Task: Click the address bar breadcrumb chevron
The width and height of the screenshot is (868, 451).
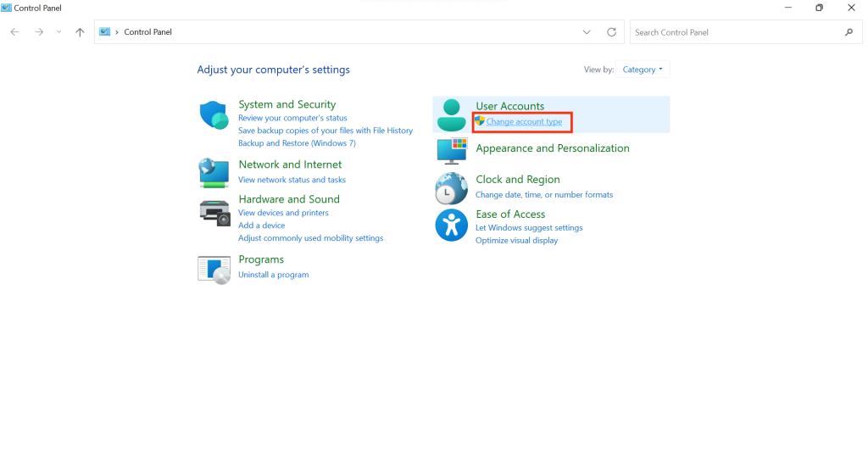Action: pyautogui.click(x=117, y=32)
